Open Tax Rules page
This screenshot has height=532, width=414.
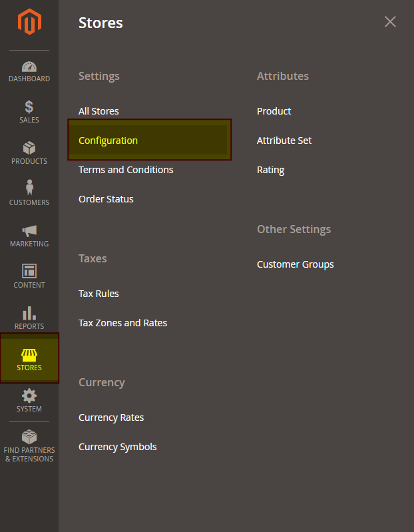[99, 294]
